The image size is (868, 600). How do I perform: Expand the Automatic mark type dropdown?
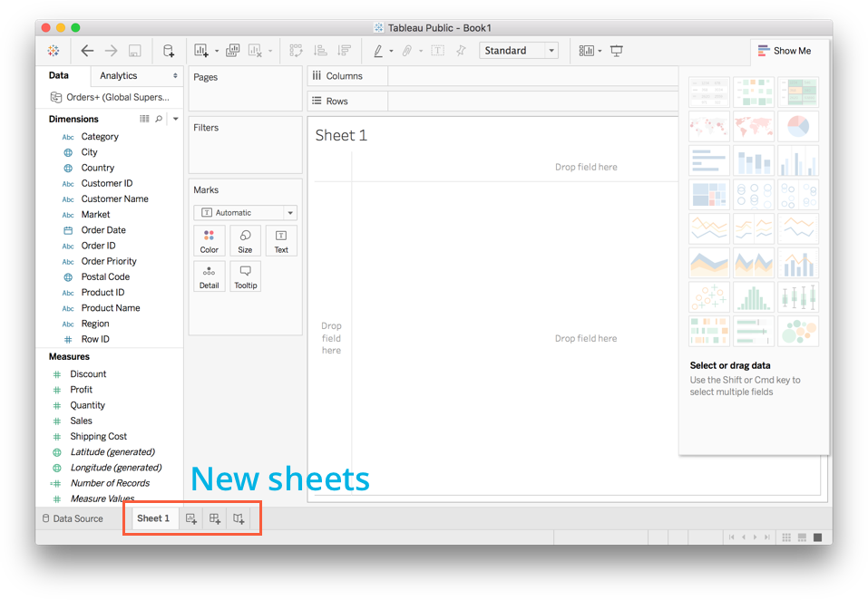[x=290, y=213]
